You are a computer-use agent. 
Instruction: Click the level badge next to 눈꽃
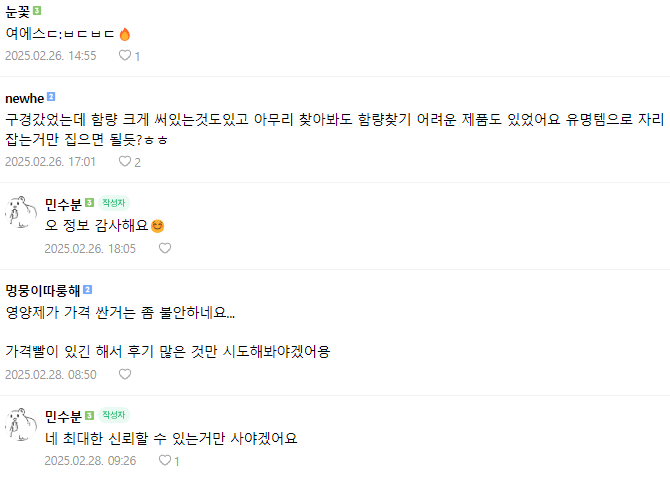[37, 10]
